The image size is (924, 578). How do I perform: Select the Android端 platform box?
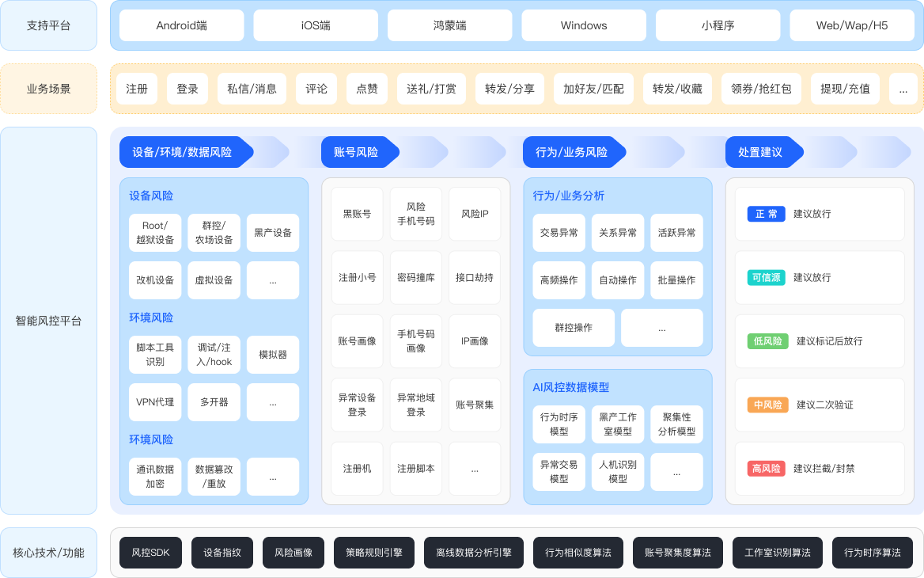pyautogui.click(x=181, y=25)
